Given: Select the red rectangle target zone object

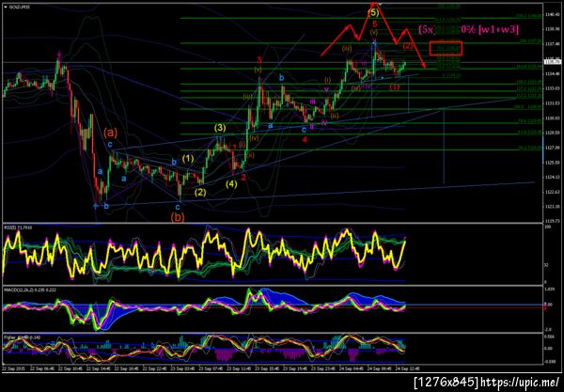Looking at the screenshot, I should pyautogui.click(x=446, y=49).
